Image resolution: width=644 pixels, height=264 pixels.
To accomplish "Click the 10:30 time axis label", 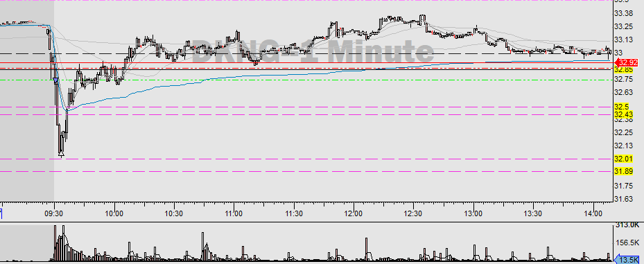I will [x=174, y=214].
